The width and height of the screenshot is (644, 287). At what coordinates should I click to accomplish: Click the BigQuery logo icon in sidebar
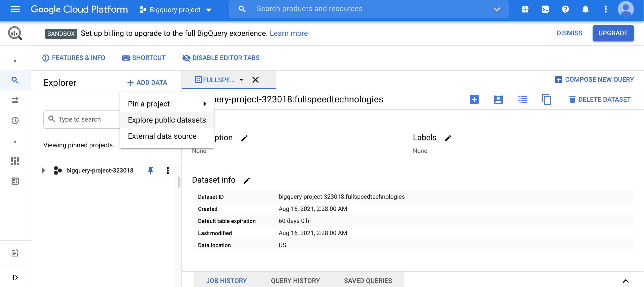click(15, 33)
